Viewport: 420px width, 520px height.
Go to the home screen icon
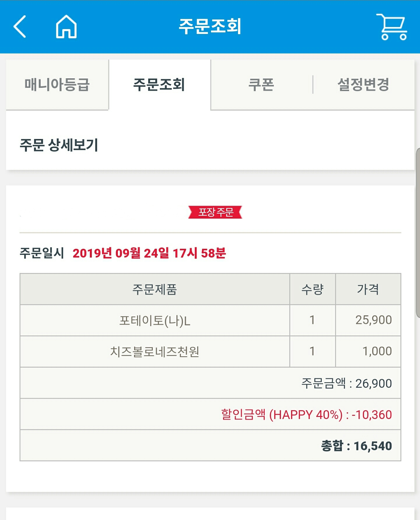pos(66,27)
